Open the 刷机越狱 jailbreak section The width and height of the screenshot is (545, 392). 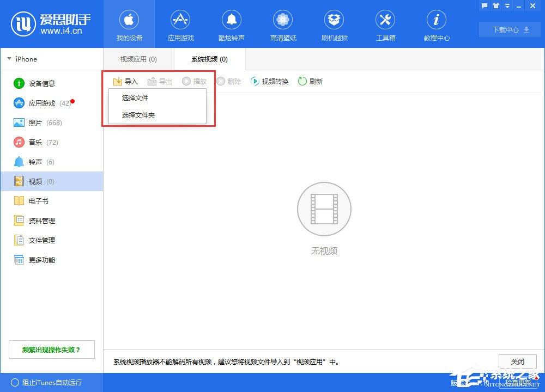pos(334,24)
